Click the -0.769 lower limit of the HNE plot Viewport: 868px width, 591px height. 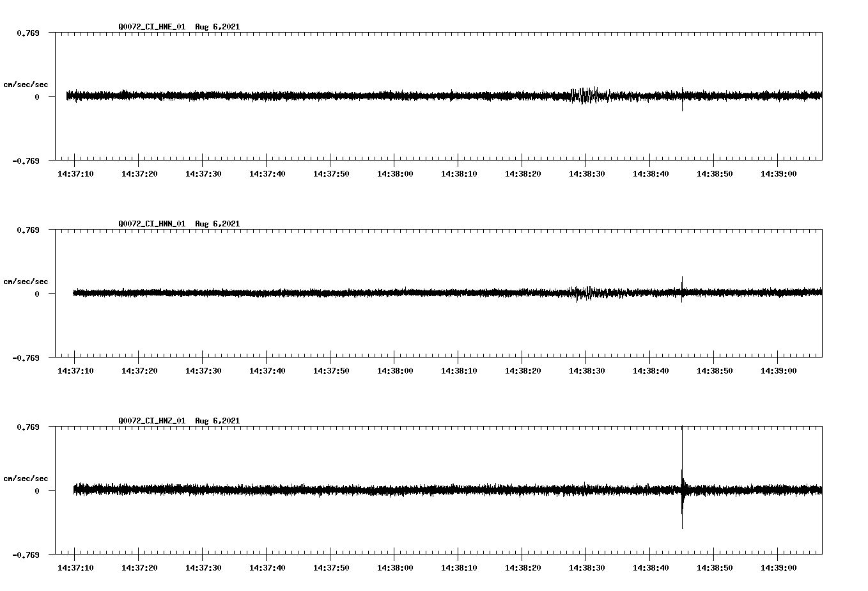click(26, 161)
